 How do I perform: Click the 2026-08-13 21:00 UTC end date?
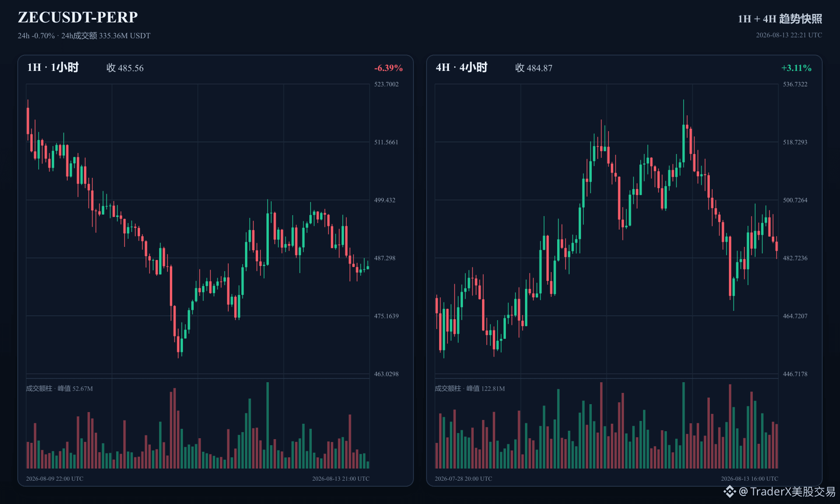point(341,479)
